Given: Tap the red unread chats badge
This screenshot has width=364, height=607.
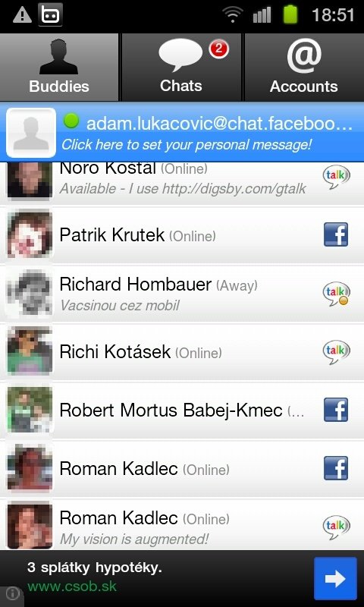Looking at the screenshot, I should pos(219,49).
